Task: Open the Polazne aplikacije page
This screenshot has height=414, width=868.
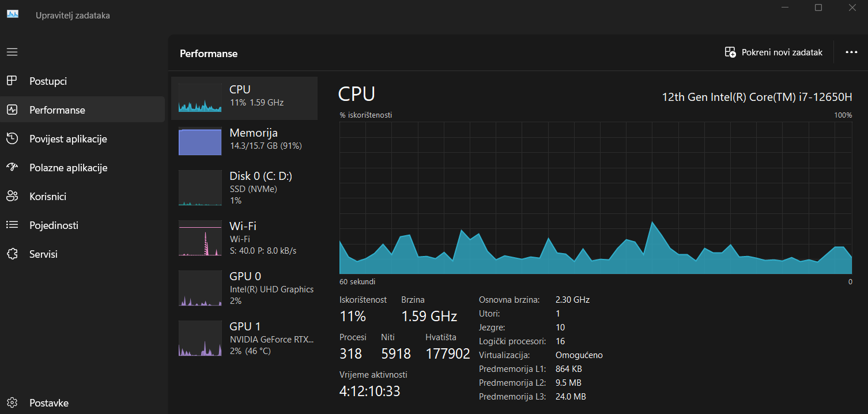Action: click(82, 167)
